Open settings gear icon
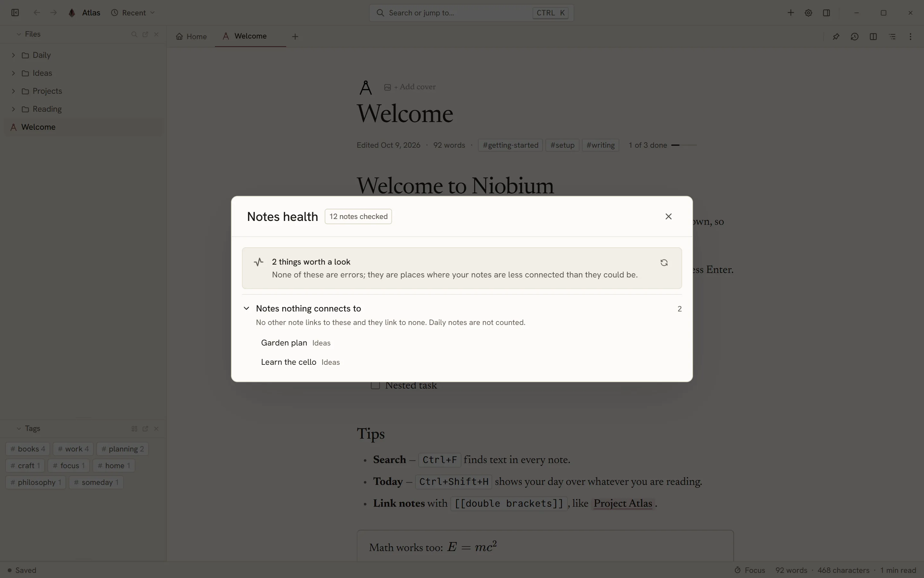Screen dimensions: 924x578 [808, 13]
